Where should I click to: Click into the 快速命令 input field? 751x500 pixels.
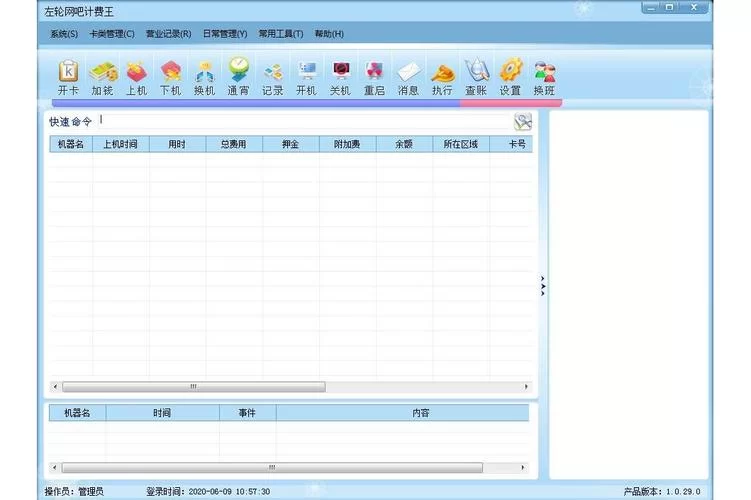pyautogui.click(x=305, y=121)
